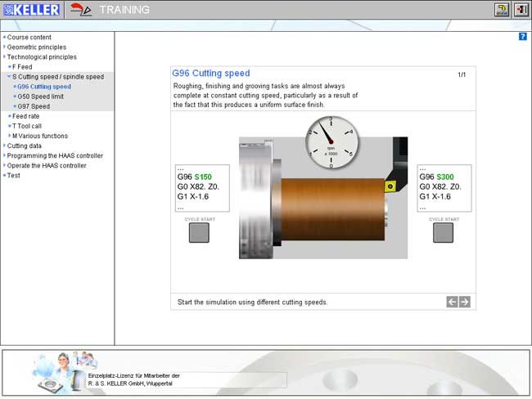Screen dimensions: 532x399
Task: Open the G97 Speed lesson
Action: (x=34, y=106)
